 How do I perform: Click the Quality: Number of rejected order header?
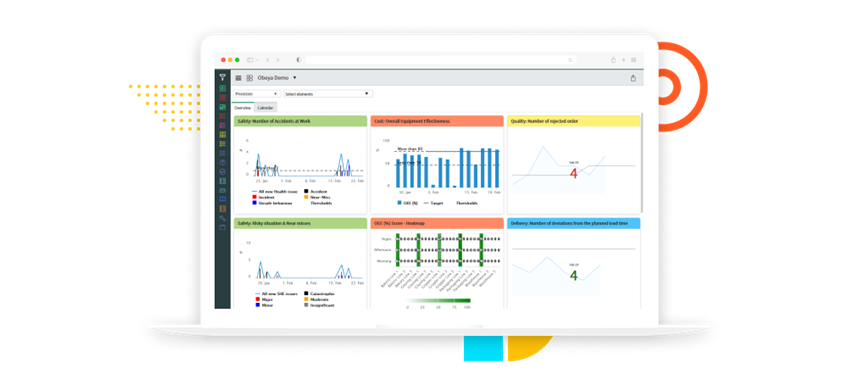pyautogui.click(x=574, y=121)
